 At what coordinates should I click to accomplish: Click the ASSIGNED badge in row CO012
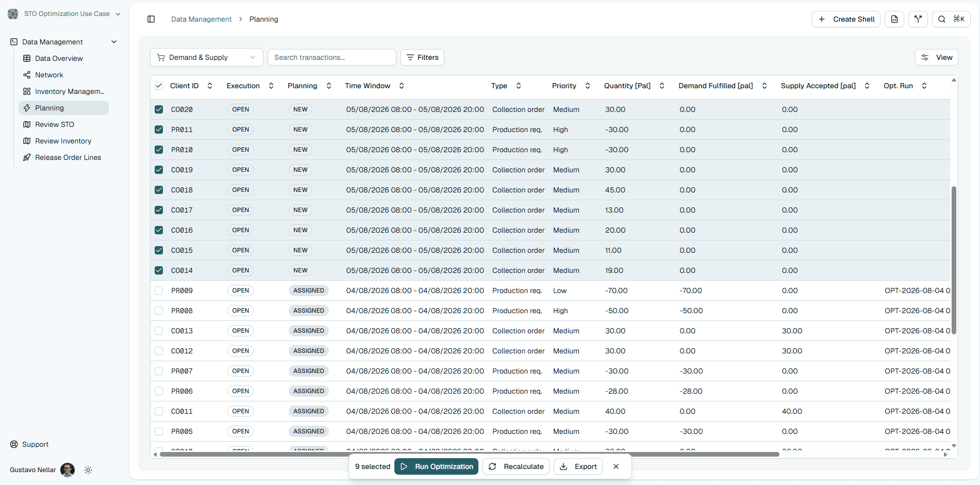click(309, 351)
